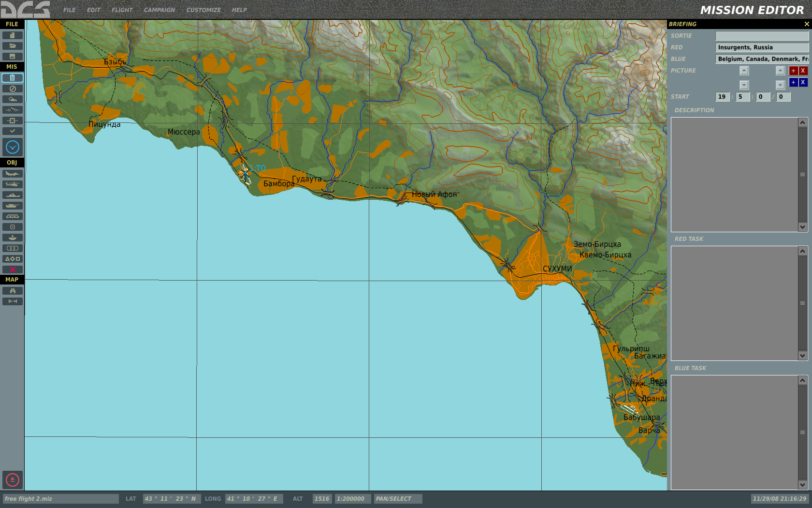This screenshot has height=508, width=812.
Task: Add a red coalition picture with plus
Action: [793, 71]
